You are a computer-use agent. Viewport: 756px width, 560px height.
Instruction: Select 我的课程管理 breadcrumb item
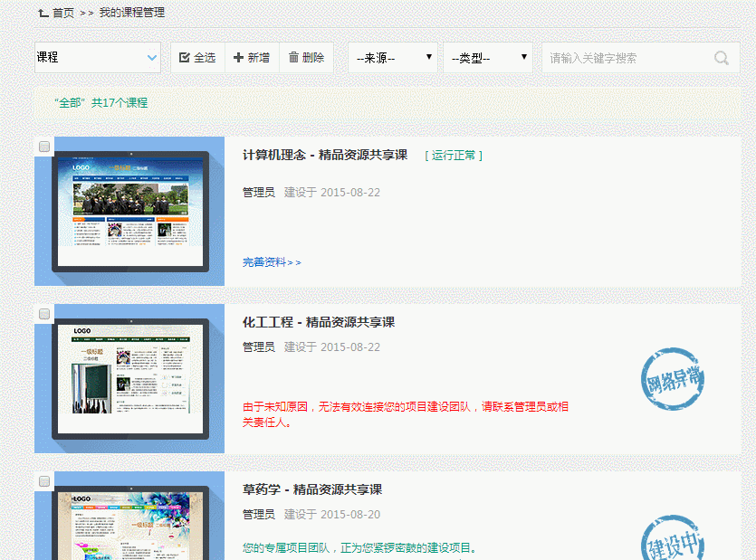[x=132, y=13]
